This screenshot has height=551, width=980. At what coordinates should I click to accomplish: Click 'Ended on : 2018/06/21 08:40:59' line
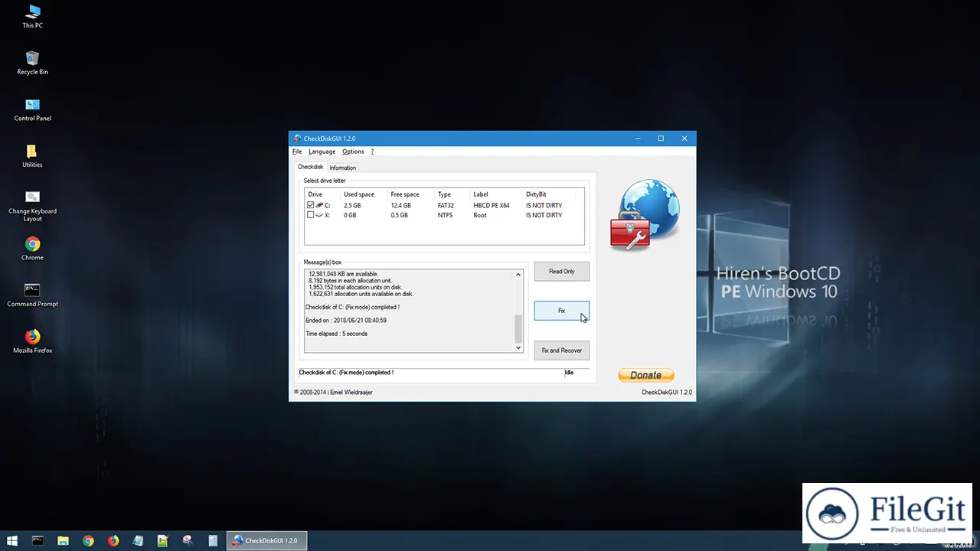[345, 321]
